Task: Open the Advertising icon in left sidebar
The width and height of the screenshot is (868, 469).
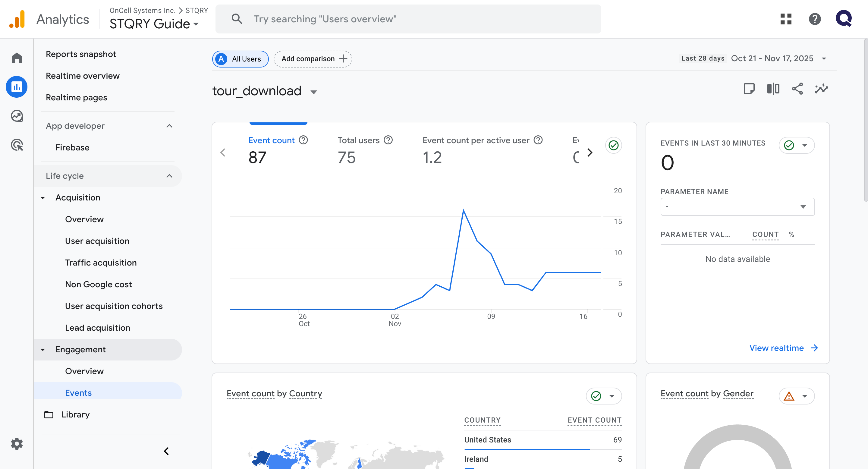Action: point(16,145)
